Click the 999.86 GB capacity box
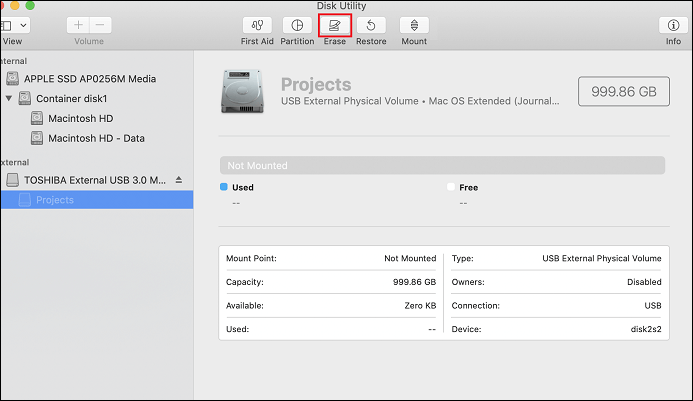693x401 pixels. [624, 91]
